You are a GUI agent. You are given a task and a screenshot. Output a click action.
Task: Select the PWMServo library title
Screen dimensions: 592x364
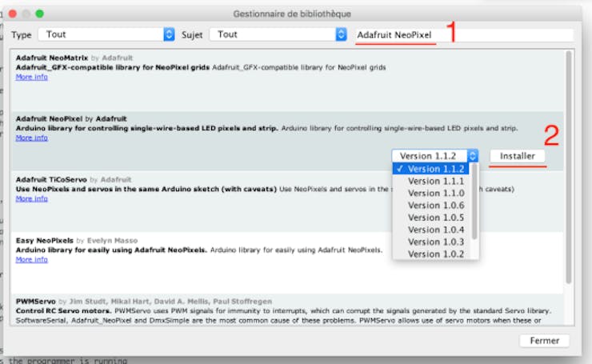tap(35, 302)
